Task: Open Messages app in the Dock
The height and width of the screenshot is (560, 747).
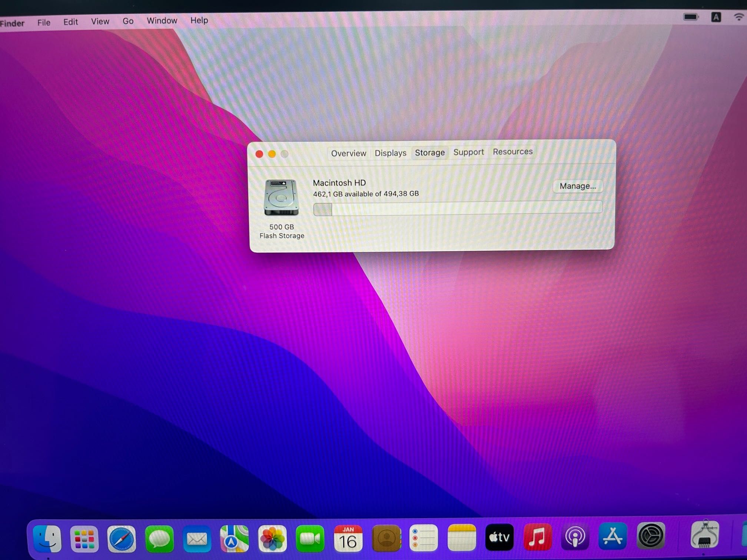Action: [159, 539]
